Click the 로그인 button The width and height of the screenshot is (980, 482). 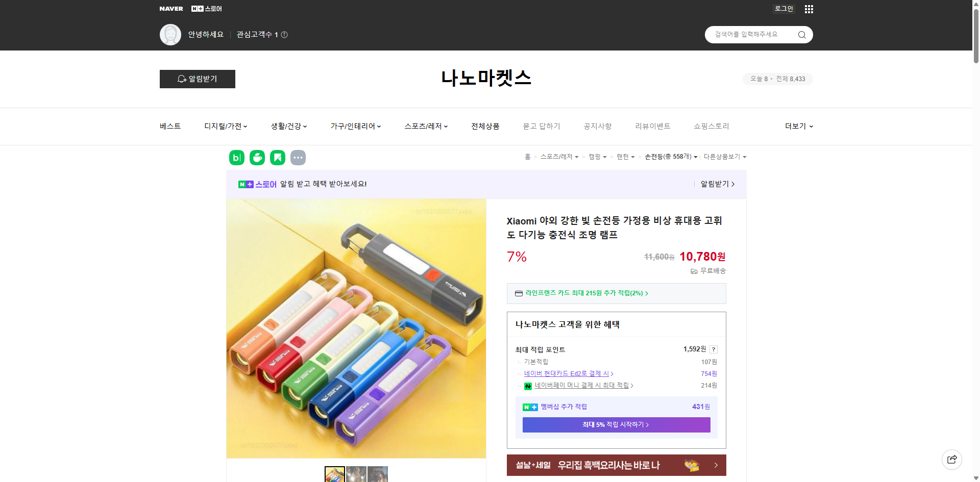click(783, 9)
